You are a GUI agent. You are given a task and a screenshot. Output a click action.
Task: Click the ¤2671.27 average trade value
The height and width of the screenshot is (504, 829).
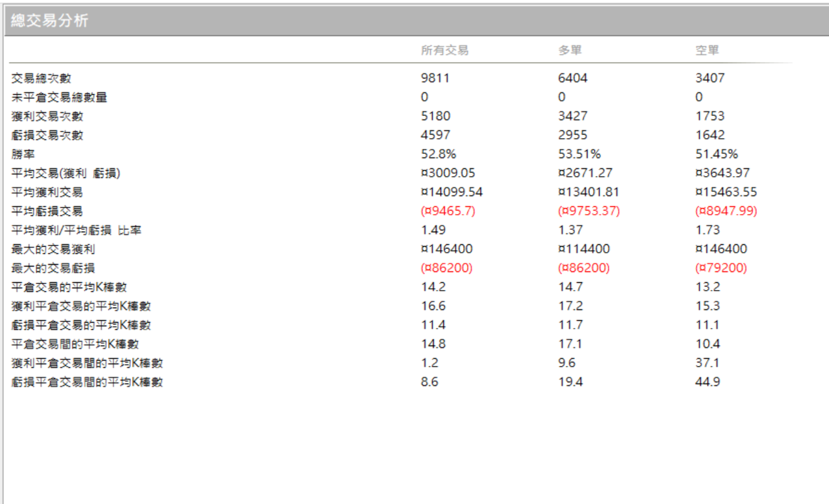pos(585,173)
